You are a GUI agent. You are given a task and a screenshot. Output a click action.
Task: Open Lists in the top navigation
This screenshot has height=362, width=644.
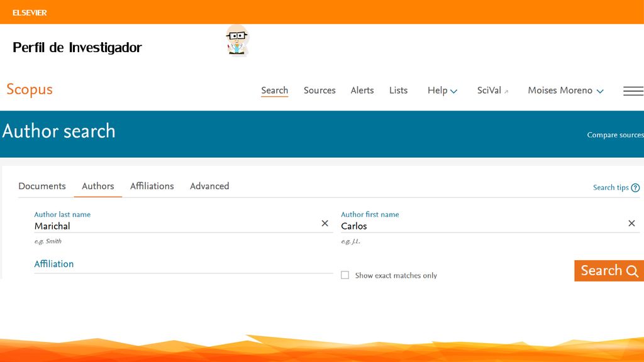pyautogui.click(x=398, y=90)
